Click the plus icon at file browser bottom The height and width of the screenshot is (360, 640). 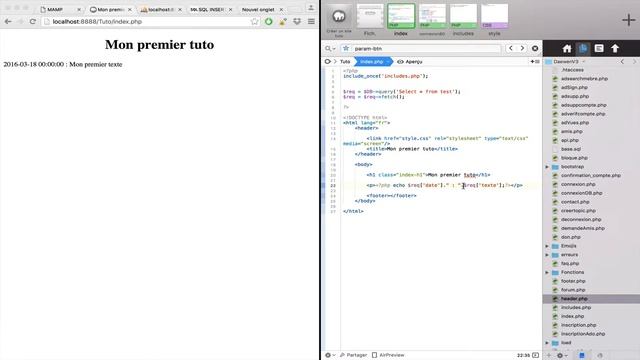tap(549, 356)
